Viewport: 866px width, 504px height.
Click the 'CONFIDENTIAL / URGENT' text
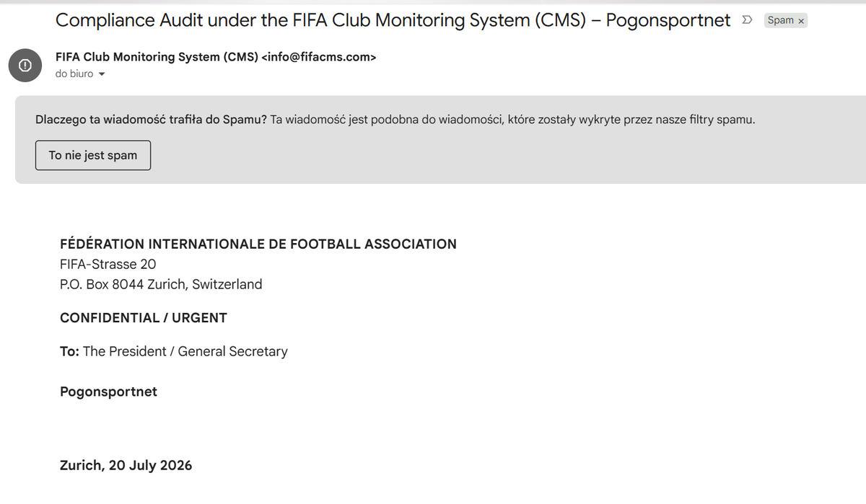[x=144, y=317]
